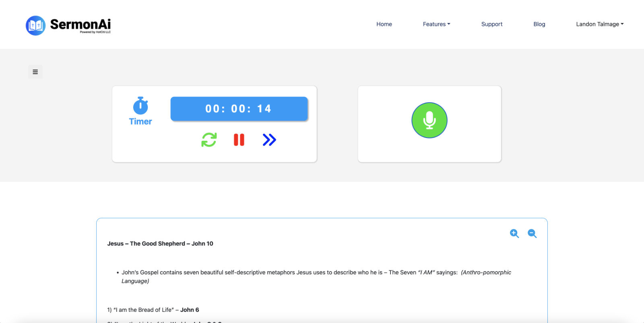Click the John's Gospel bullet paragraph

(x=316, y=277)
